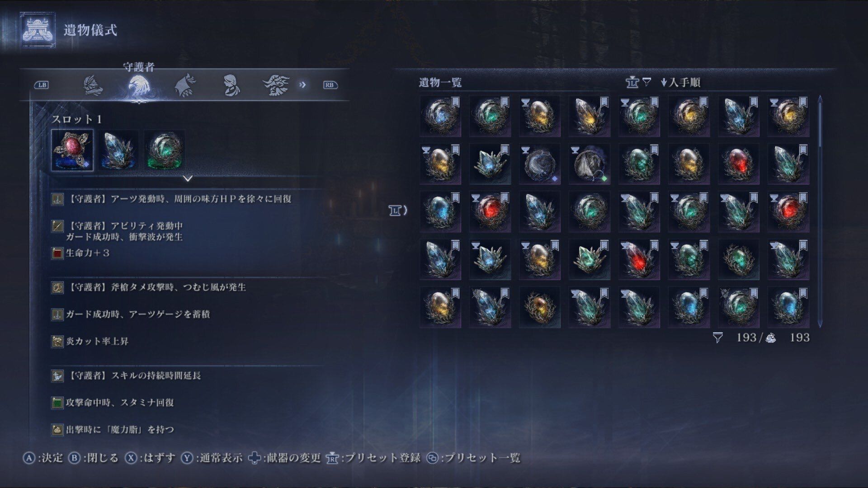The height and width of the screenshot is (488, 868).
Task: Open the relic filter funnel icon
Action: [x=647, y=82]
